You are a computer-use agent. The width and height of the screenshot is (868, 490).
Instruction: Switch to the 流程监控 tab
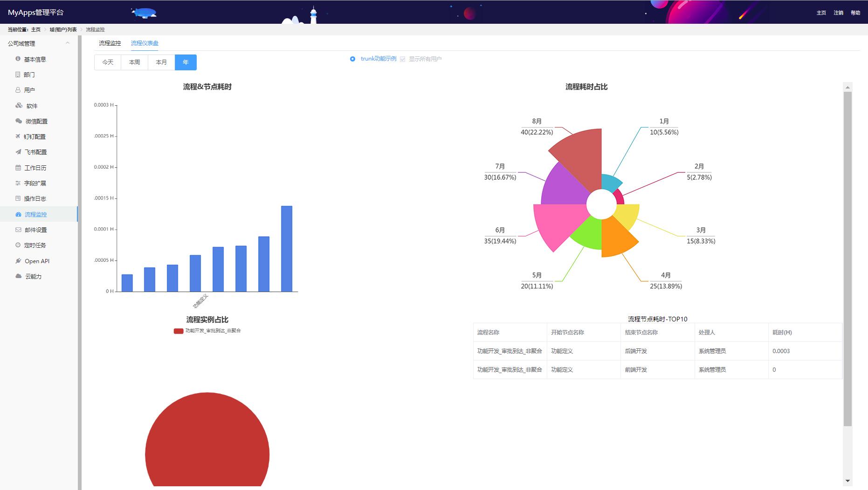[110, 43]
